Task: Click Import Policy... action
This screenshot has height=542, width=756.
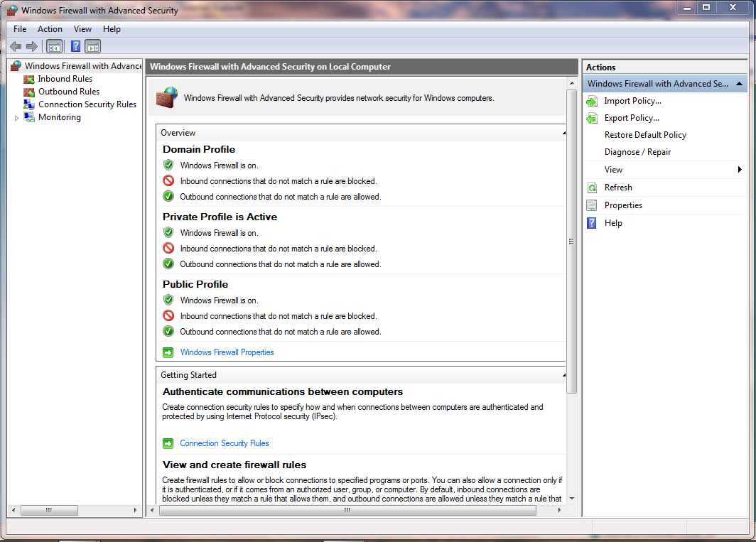Action: [632, 101]
